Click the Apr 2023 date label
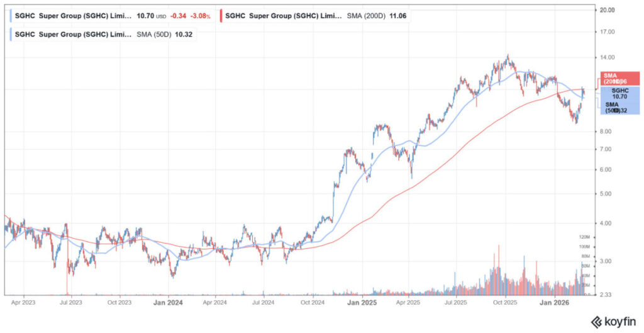644x333 pixels. coord(23,303)
